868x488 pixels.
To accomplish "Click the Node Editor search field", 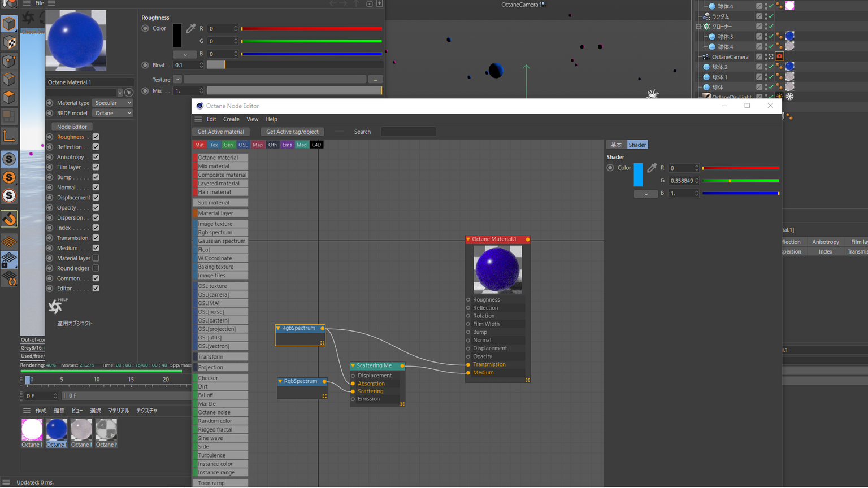I will [408, 132].
